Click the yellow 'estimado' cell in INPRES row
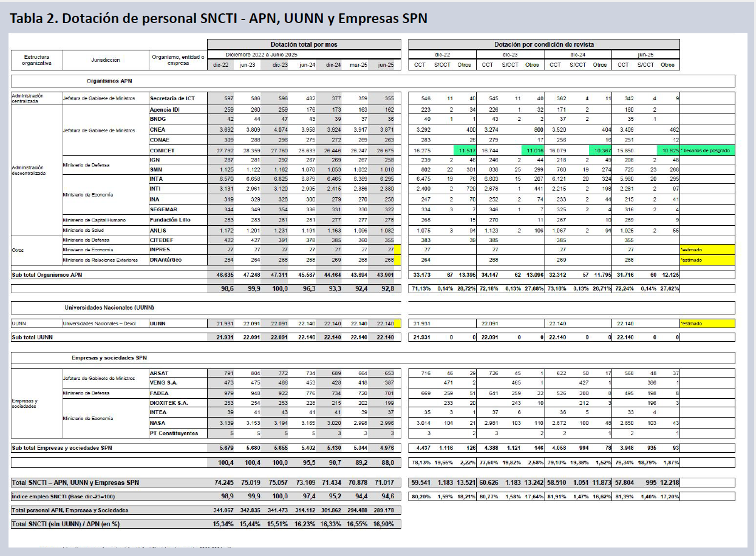756x556 pixels. click(x=707, y=249)
